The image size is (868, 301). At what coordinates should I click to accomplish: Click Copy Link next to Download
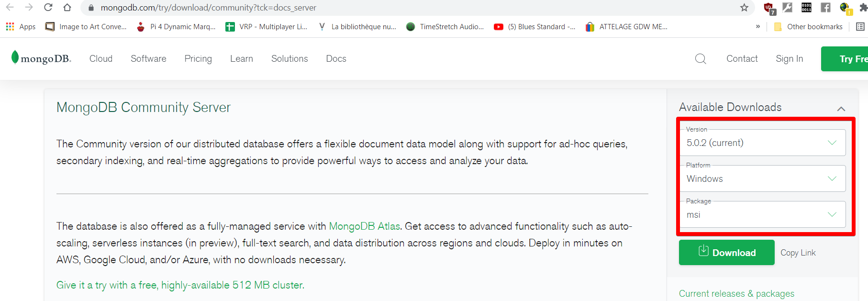798,253
